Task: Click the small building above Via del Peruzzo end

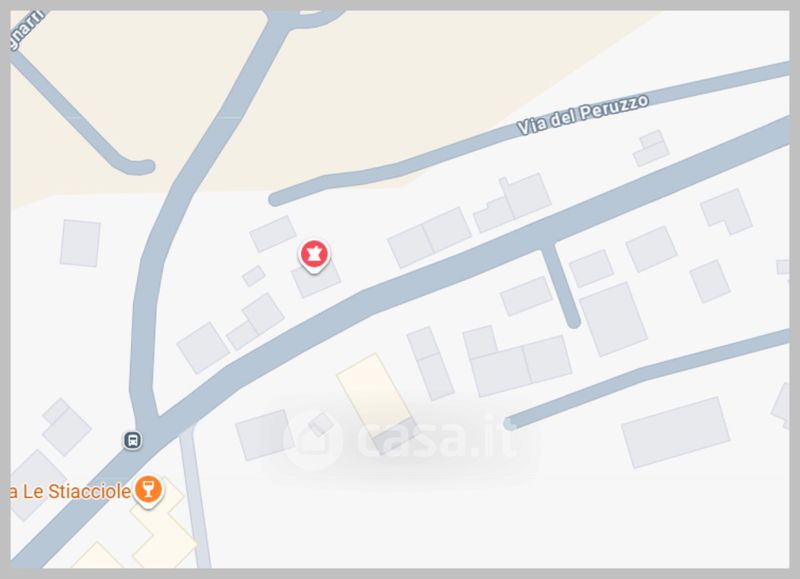Action: [x=651, y=148]
